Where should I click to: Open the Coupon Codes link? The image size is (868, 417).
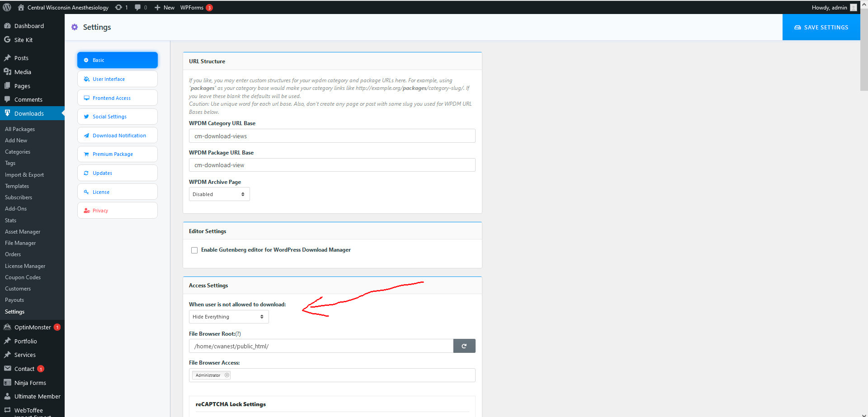(23, 277)
